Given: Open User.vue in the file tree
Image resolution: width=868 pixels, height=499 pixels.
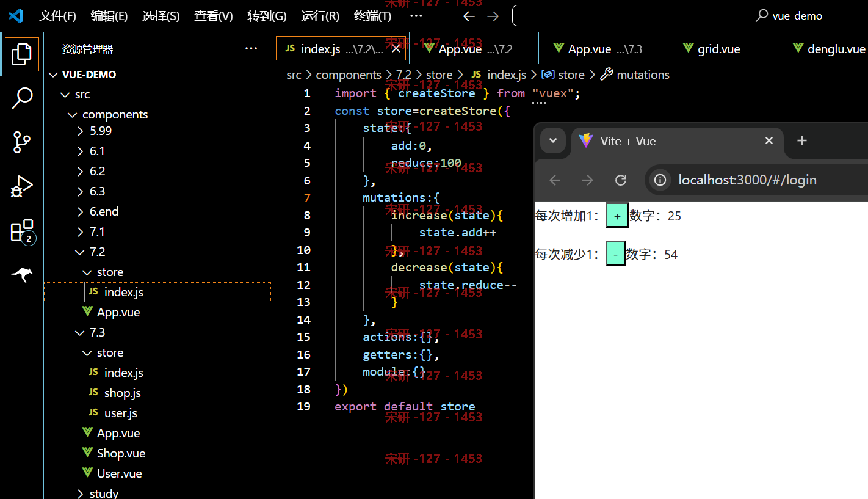Looking at the screenshot, I should 157,473.
